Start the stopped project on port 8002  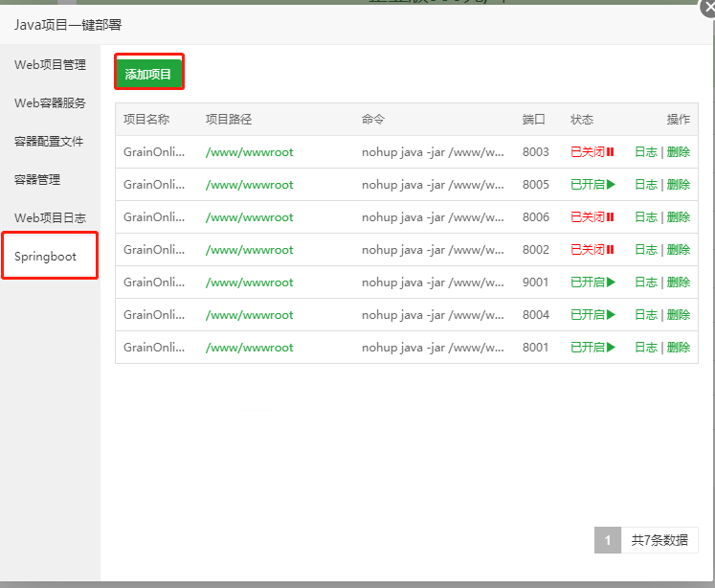[x=592, y=250]
